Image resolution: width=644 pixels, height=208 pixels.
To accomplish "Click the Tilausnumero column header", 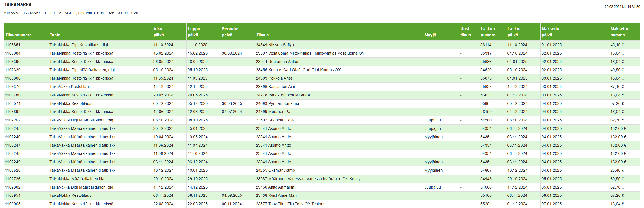I will click(x=19, y=35).
